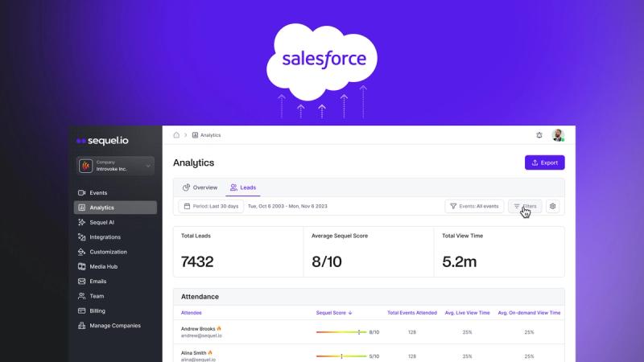
Task: Click Andrew Brooks 8/10 score value
Action: pyautogui.click(x=374, y=332)
